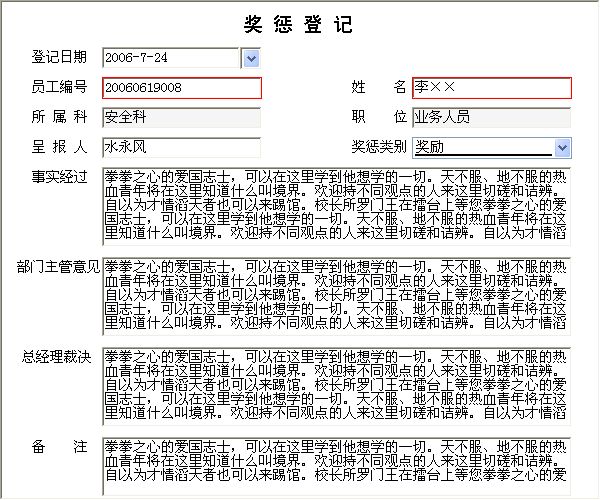Click inside the 部门主管意见 text area
Image resolution: width=600 pixels, height=500 pixels.
click(337, 296)
